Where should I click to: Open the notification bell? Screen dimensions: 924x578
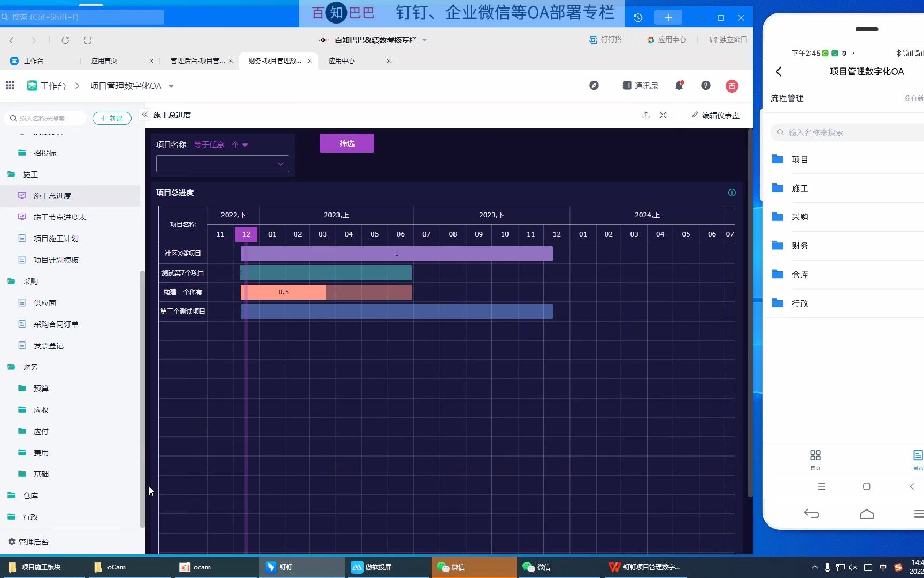[679, 86]
